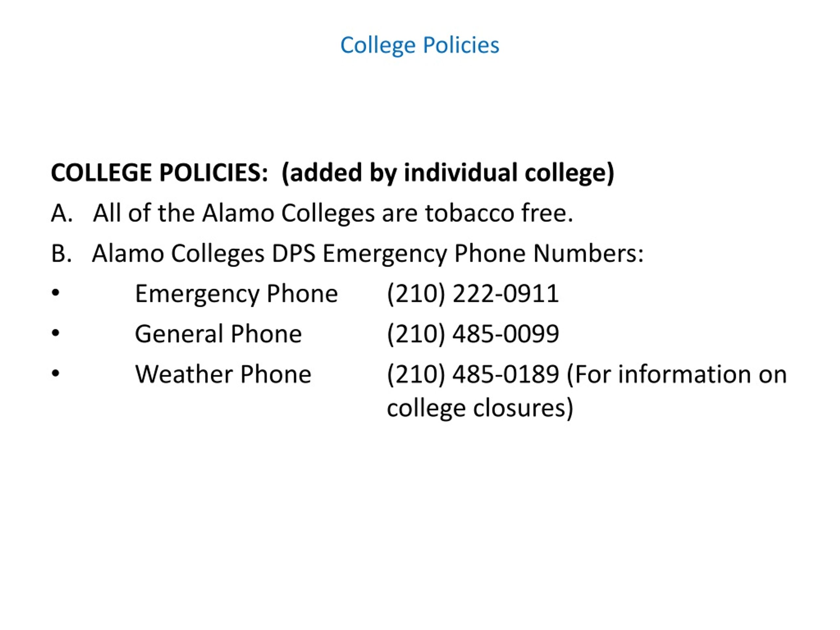This screenshot has width=840, height=630.
Task: Select the General Phone label
Action: [x=218, y=334]
